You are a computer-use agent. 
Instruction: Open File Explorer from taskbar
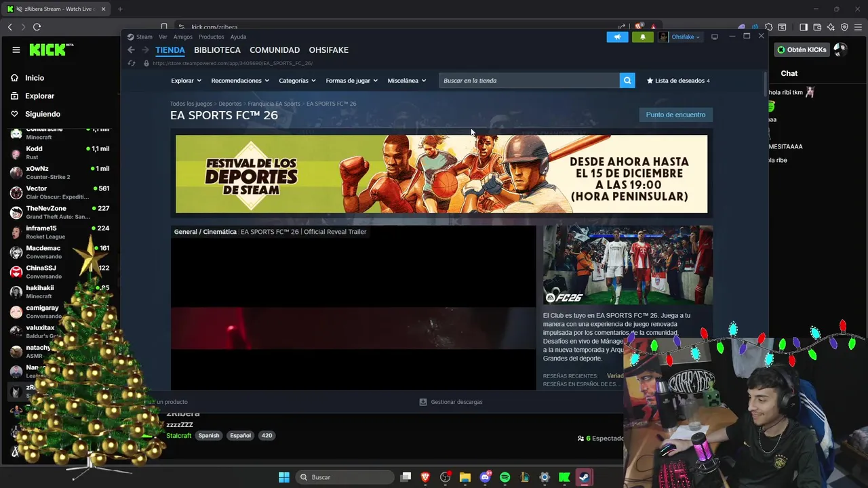click(x=465, y=477)
